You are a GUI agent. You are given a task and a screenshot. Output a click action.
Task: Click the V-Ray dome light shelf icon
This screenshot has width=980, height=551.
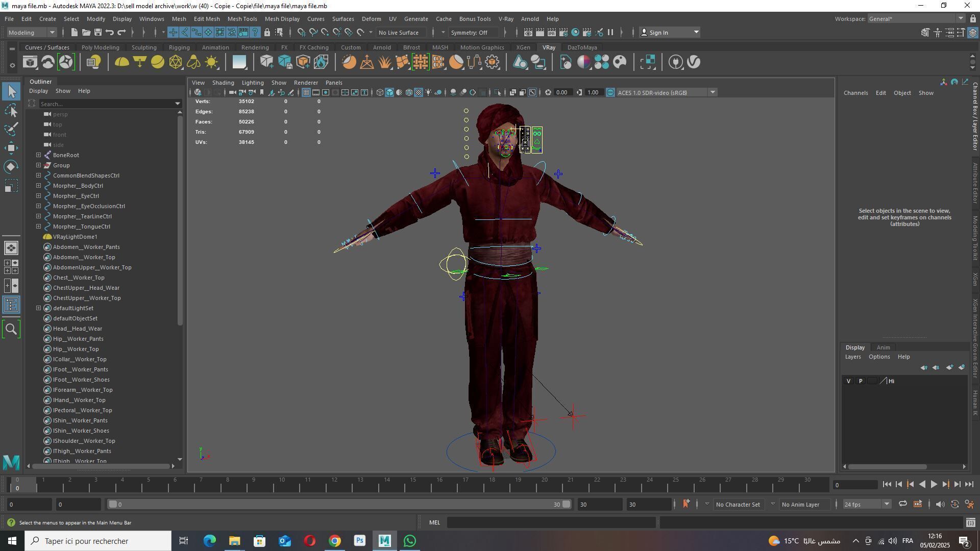click(121, 62)
